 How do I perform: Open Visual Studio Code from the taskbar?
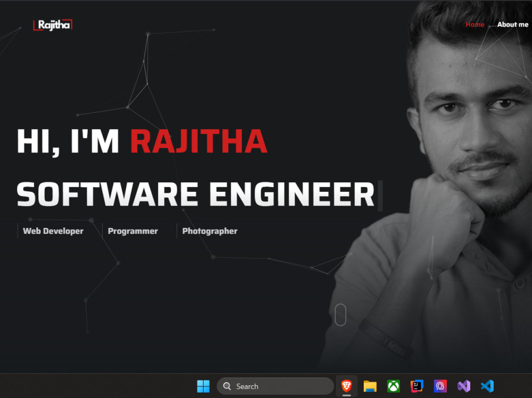(487, 386)
